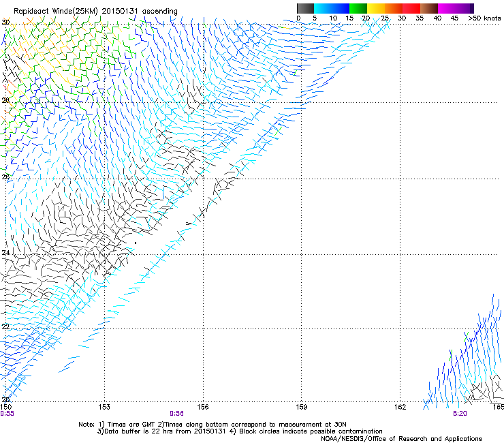Screen dimensions: 504x443
Task: Click the purple time stamp '8:20'
Action: (460, 414)
